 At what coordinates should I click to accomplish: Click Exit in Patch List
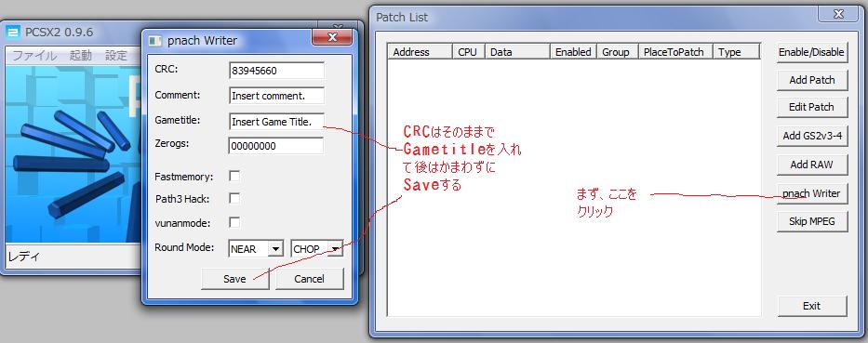[811, 306]
